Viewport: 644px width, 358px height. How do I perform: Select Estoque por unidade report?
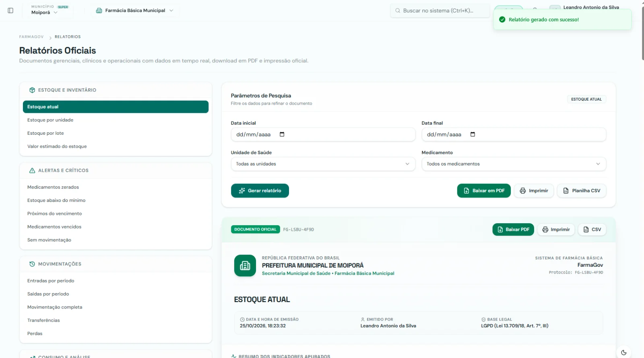(116, 120)
